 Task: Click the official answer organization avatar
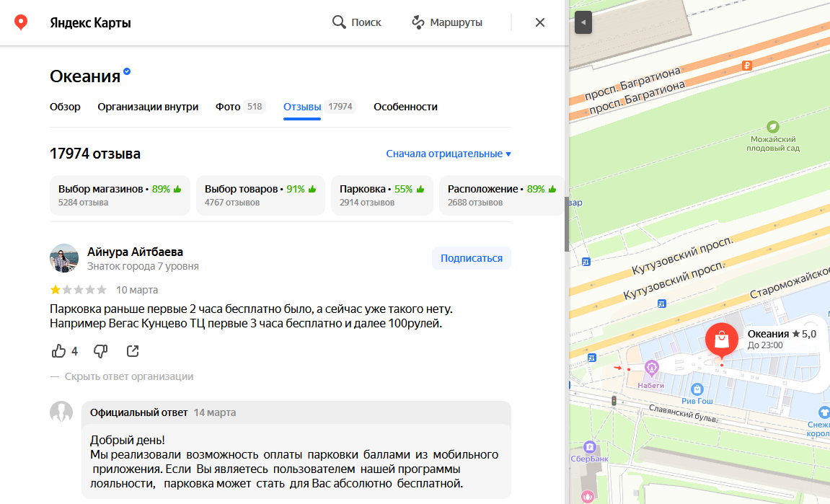(61, 412)
